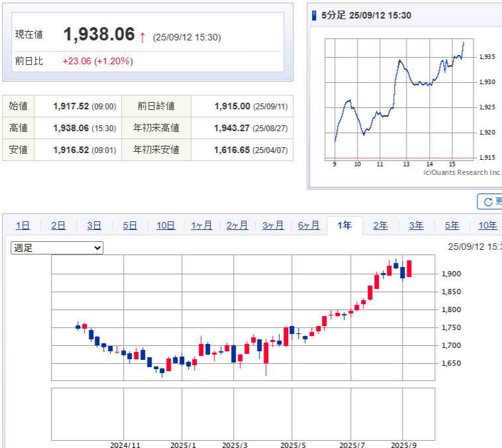Click the 始値 row label

coord(19,106)
